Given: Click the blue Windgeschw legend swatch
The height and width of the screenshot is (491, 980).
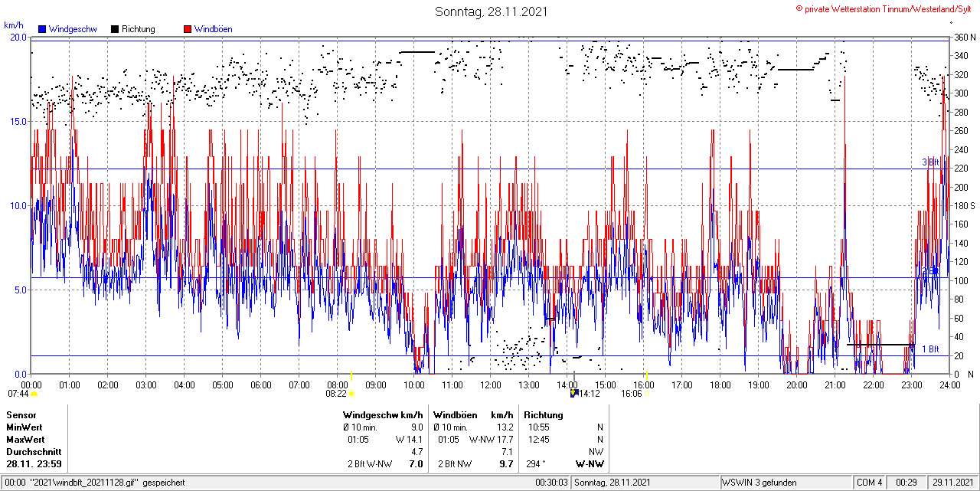Looking at the screenshot, I should [42, 29].
